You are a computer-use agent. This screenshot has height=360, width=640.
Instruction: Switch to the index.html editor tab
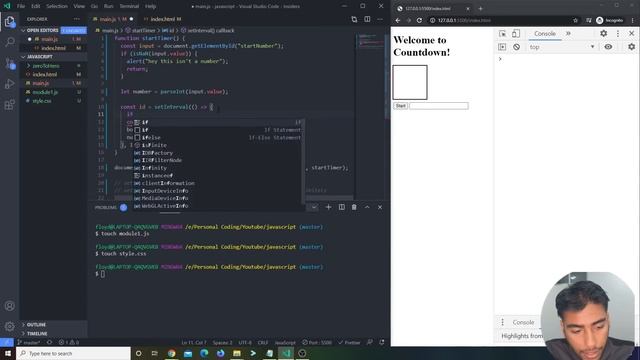pyautogui.click(x=163, y=19)
